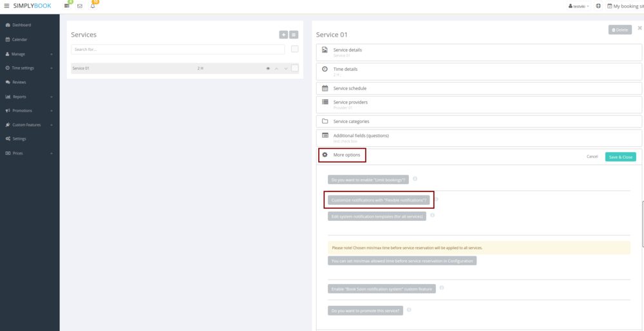
Task: Click Customize notifications with Flexible notifications button
Action: pyautogui.click(x=379, y=200)
